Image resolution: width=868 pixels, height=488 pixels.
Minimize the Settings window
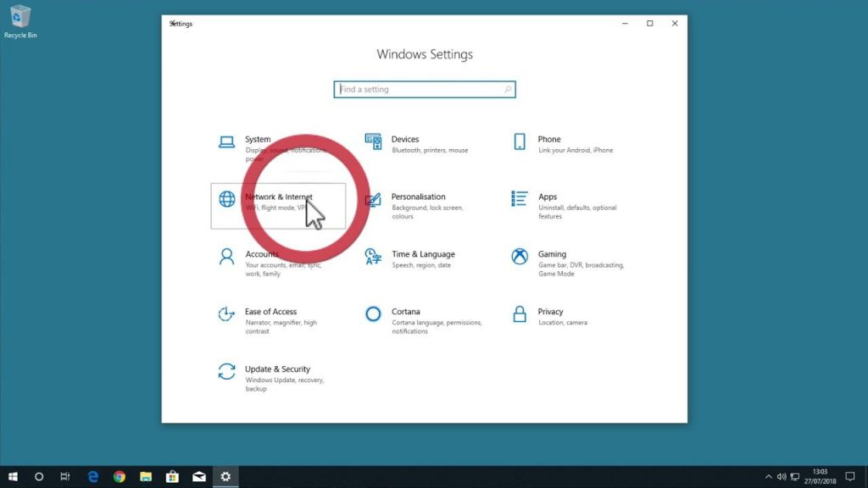625,23
